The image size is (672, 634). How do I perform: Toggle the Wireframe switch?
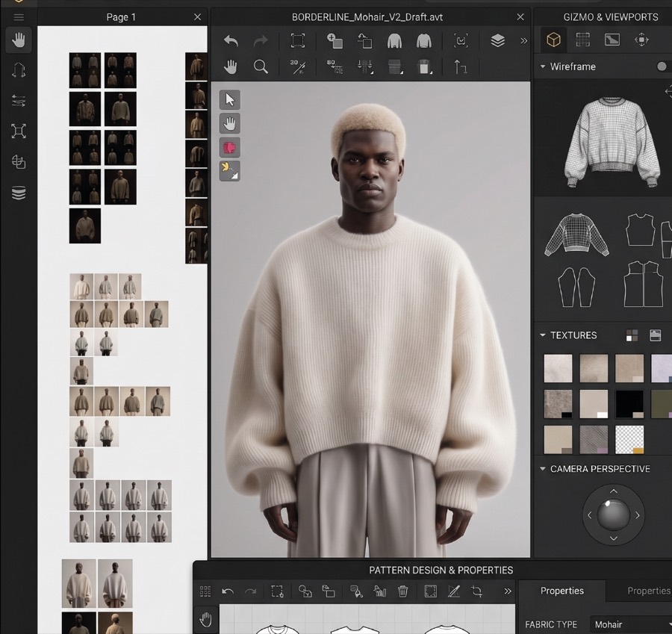pyautogui.click(x=662, y=66)
